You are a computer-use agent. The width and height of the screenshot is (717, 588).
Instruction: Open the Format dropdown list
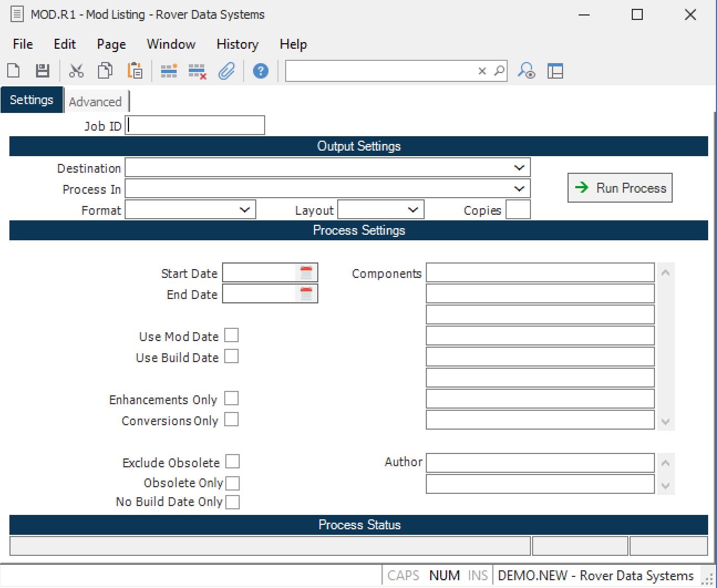[x=244, y=210]
